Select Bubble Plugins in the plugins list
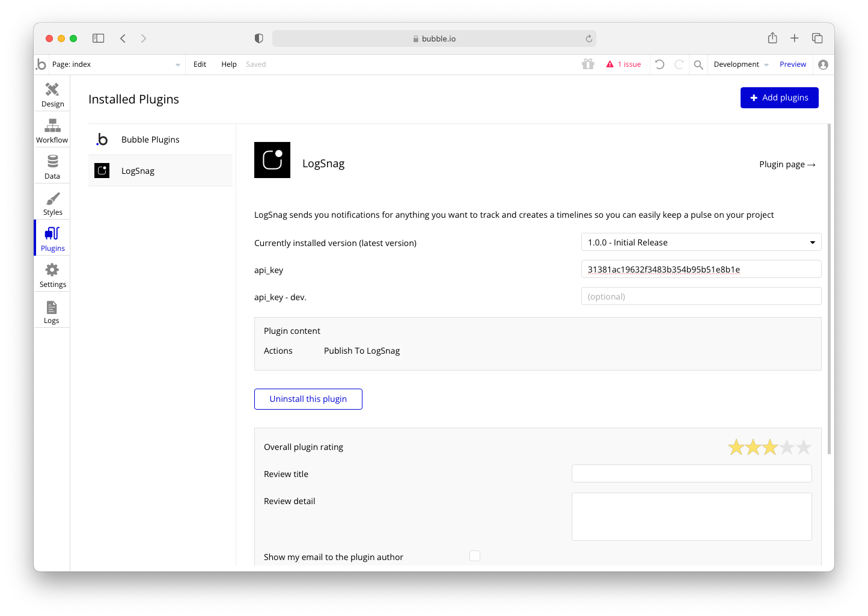This screenshot has width=868, height=616. click(160, 140)
